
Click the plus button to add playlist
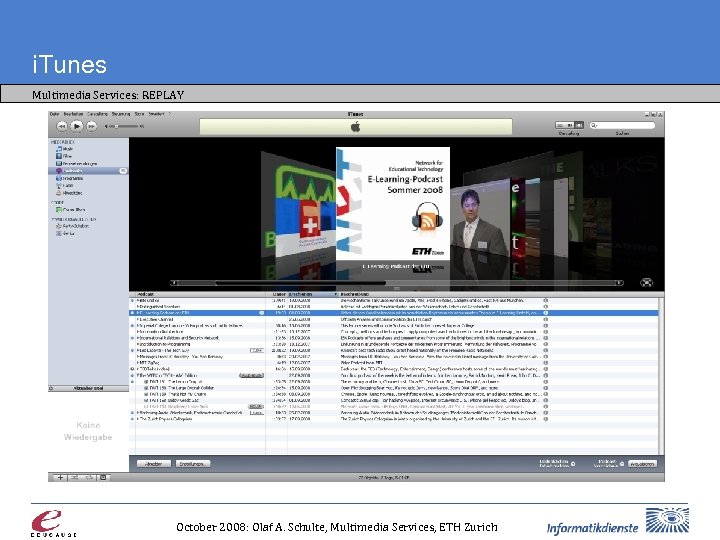[x=60, y=478]
